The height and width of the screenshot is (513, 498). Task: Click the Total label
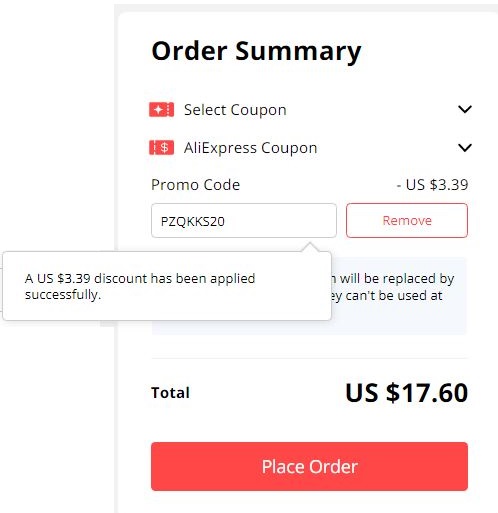(x=170, y=393)
